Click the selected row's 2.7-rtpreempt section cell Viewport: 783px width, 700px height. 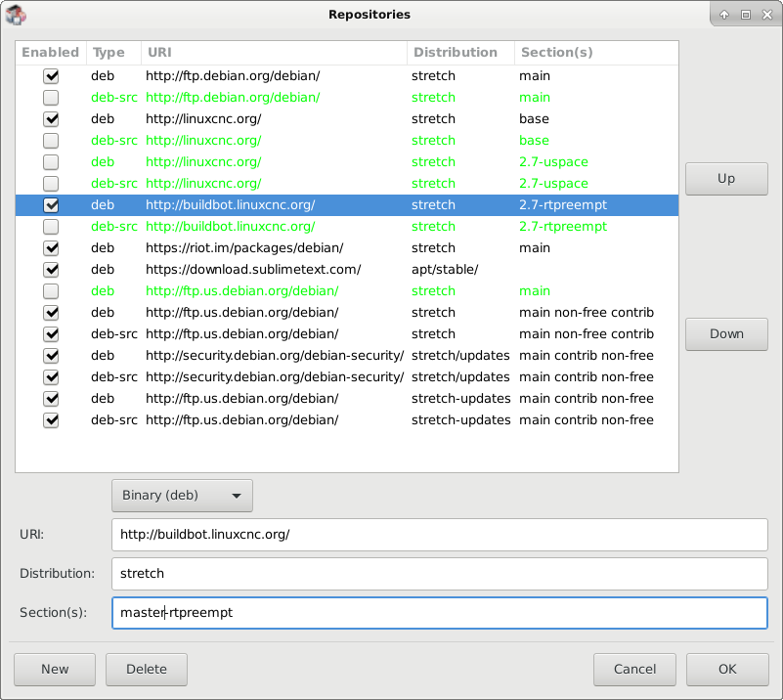click(x=563, y=205)
